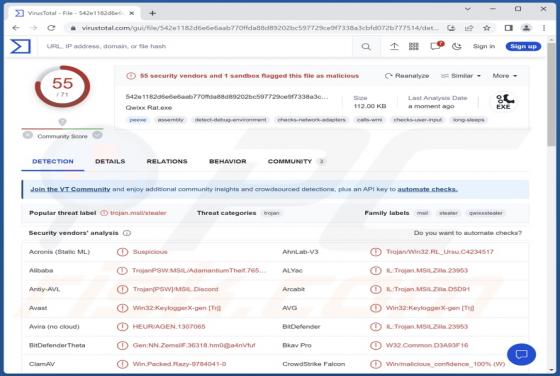Expand the Similar dropdown
Viewport: 560px width, 376px height.
(461, 76)
